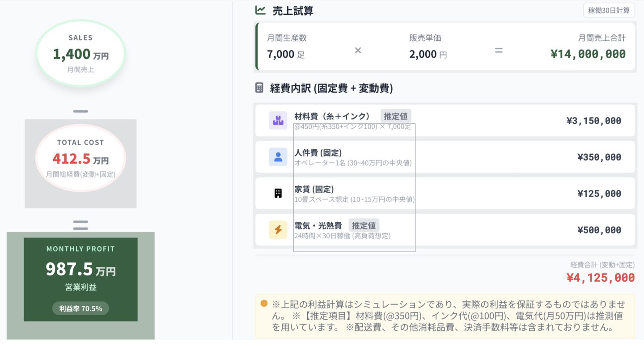
Task: Click the multiplication sign in sales formula
Action: click(x=358, y=50)
